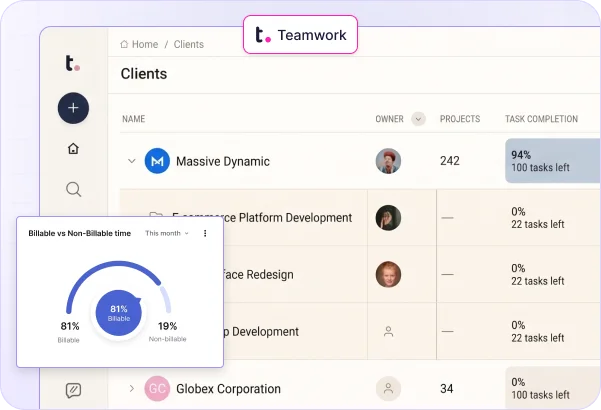
Task: Click the Massive Dynamic logo icon
Action: click(157, 161)
